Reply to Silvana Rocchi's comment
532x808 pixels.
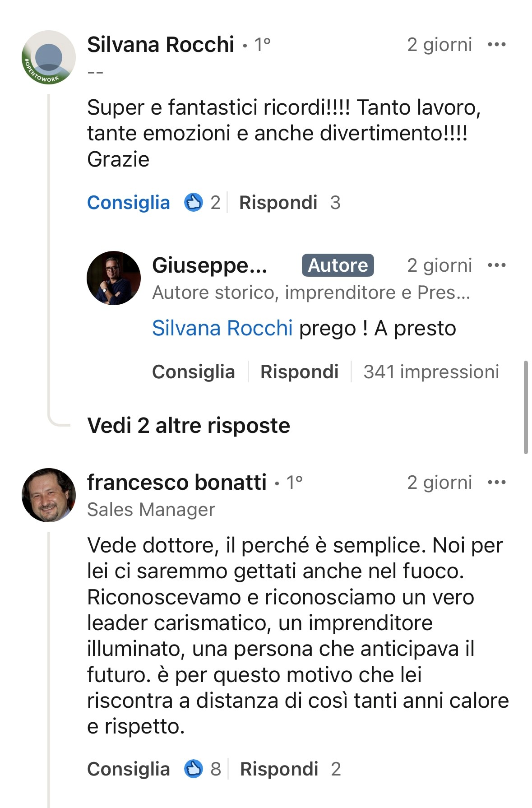tap(278, 203)
